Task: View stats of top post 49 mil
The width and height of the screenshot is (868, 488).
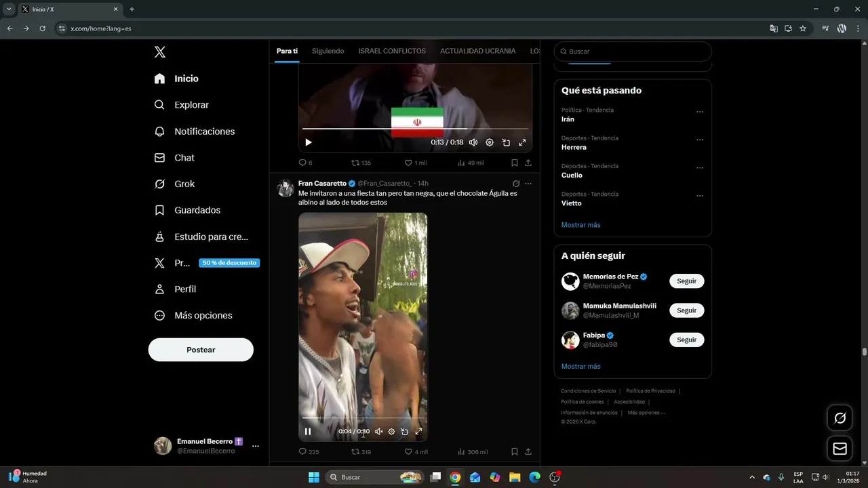Action: 471,163
